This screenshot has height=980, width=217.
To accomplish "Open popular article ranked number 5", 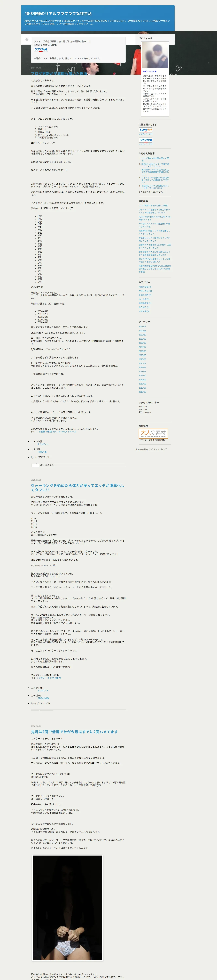I will coord(155,187).
